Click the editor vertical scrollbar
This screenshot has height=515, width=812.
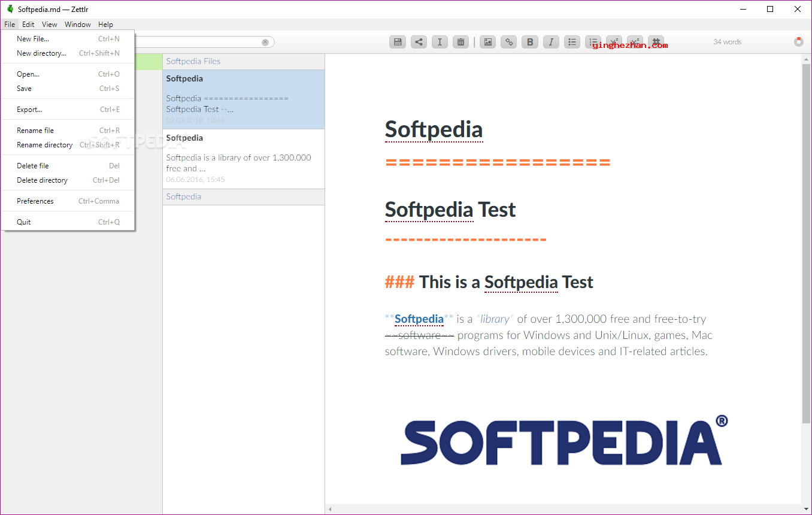click(x=806, y=243)
